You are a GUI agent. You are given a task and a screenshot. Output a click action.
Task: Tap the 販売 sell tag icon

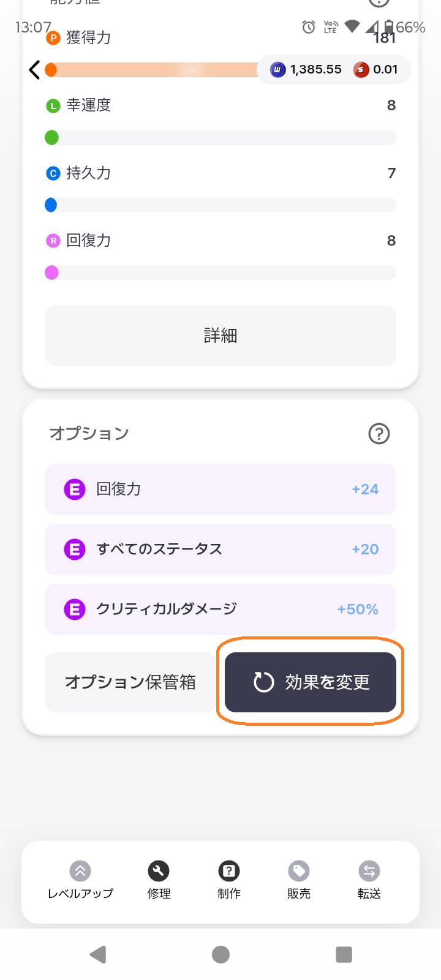(x=299, y=871)
